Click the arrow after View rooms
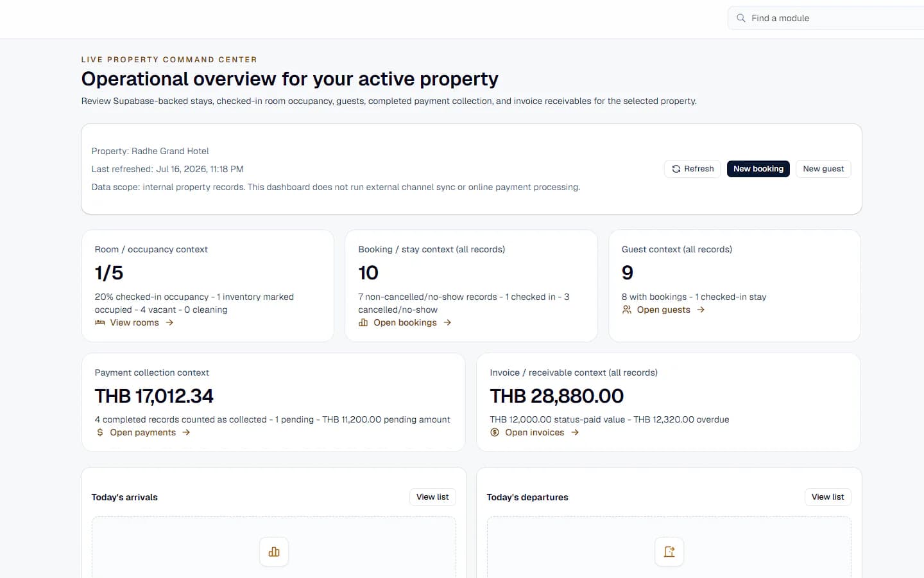Image resolution: width=924 pixels, height=578 pixels. click(169, 322)
